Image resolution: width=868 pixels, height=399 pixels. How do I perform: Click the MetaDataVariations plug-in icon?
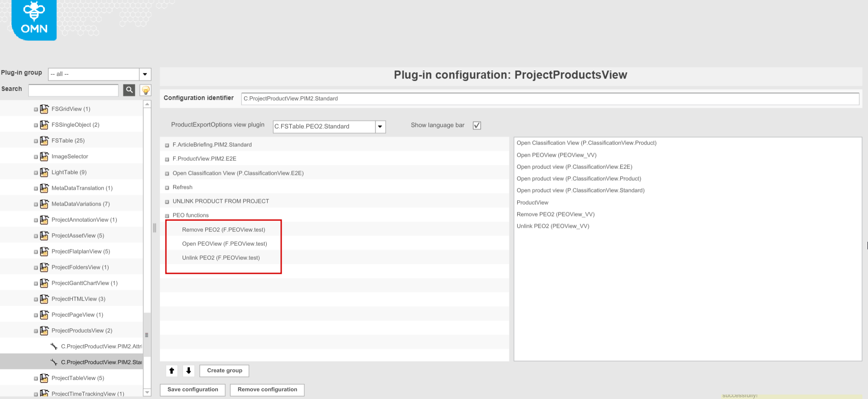coord(44,204)
